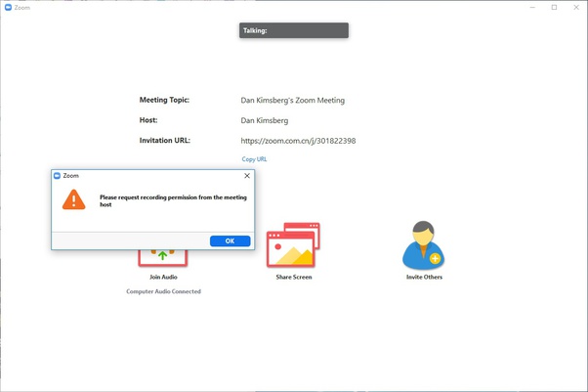Viewport: 588px width, 392px height.
Task: Click the Computer Audio Connected status text
Action: coord(163,291)
